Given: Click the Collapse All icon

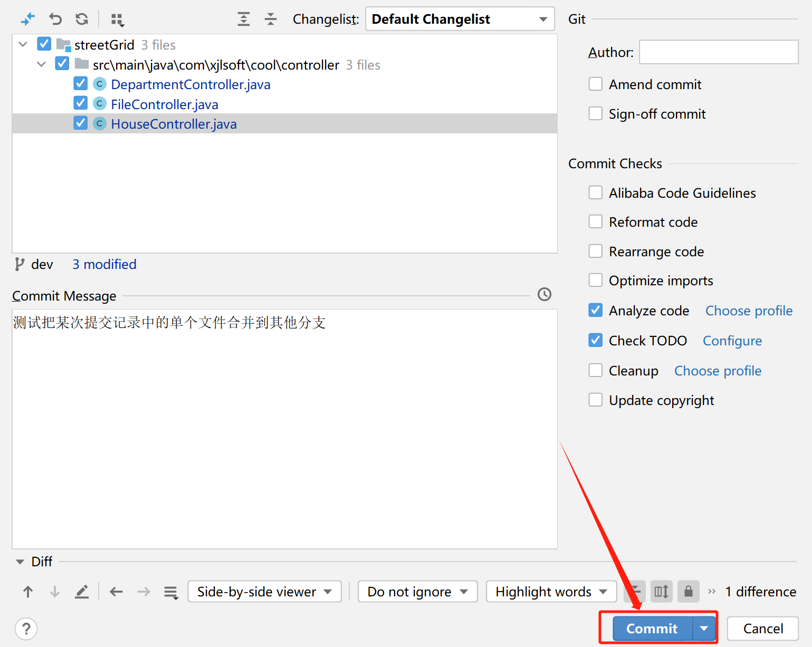Looking at the screenshot, I should (x=270, y=18).
